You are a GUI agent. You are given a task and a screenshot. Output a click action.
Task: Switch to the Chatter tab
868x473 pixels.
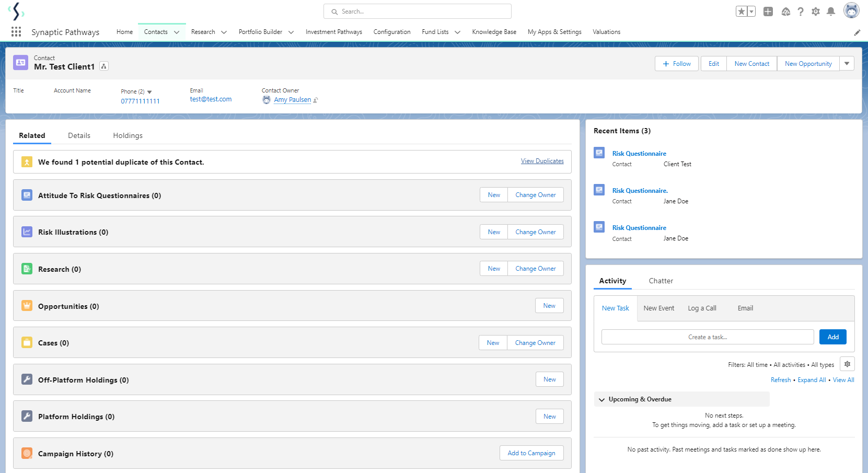coord(661,281)
